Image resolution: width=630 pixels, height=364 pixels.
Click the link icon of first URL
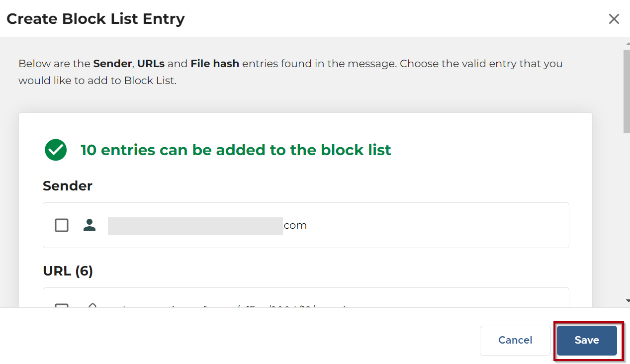pos(91,305)
